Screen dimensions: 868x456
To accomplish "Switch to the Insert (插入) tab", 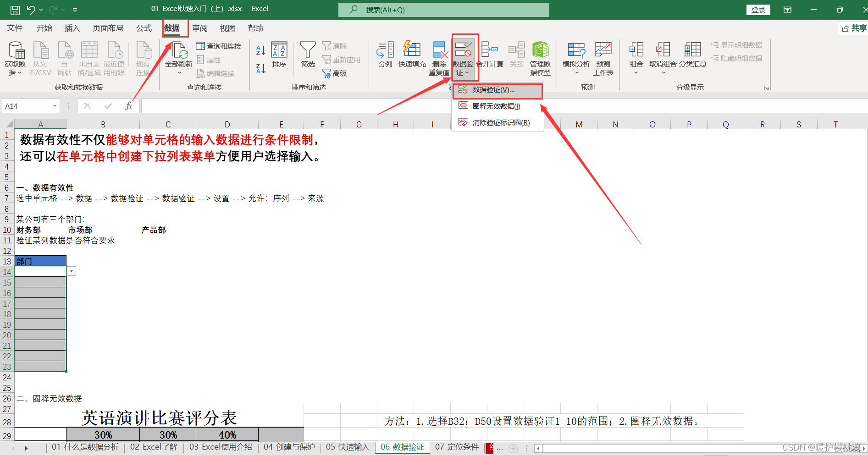I will [72, 28].
